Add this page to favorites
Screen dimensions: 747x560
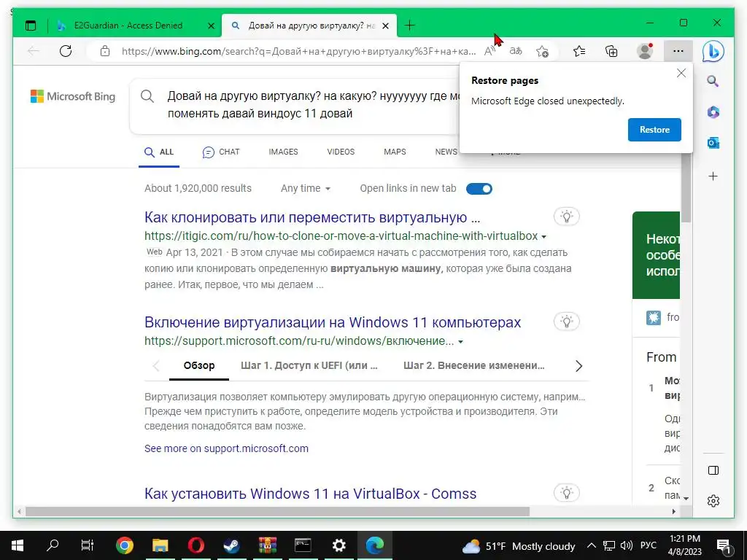tap(542, 51)
